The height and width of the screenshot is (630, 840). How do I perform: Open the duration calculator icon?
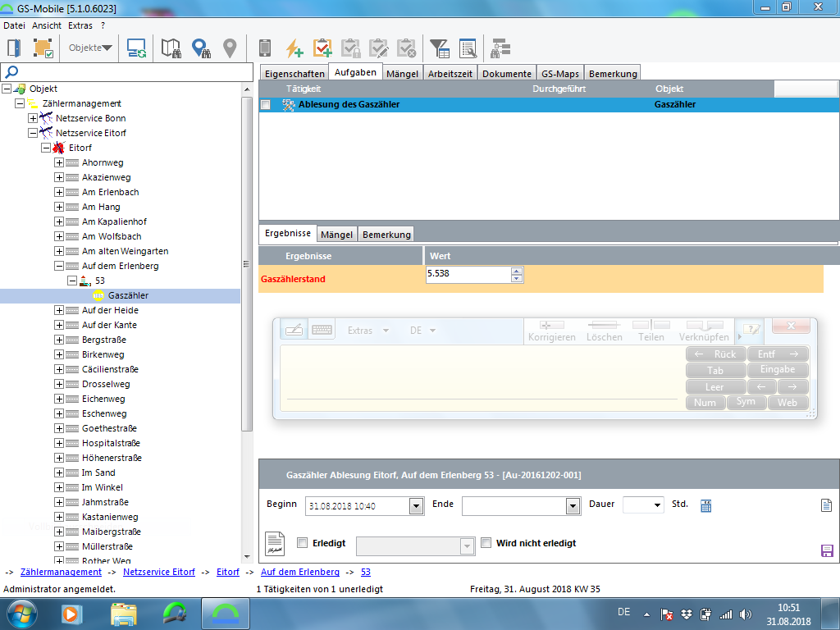point(705,505)
